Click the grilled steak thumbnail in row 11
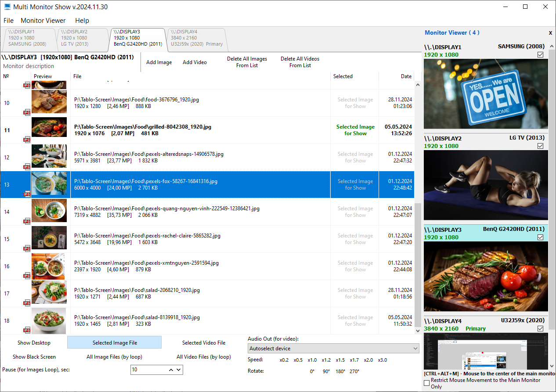This screenshot has height=392, width=556. click(x=49, y=128)
